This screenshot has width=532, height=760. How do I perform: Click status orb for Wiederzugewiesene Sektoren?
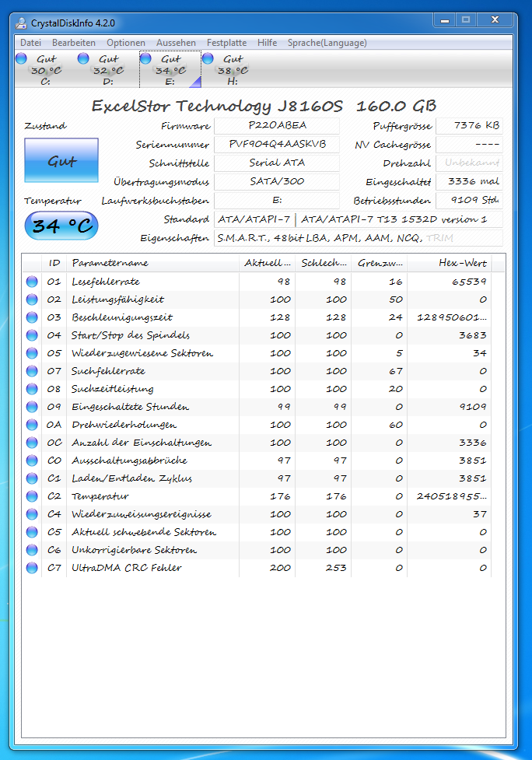pyautogui.click(x=32, y=353)
